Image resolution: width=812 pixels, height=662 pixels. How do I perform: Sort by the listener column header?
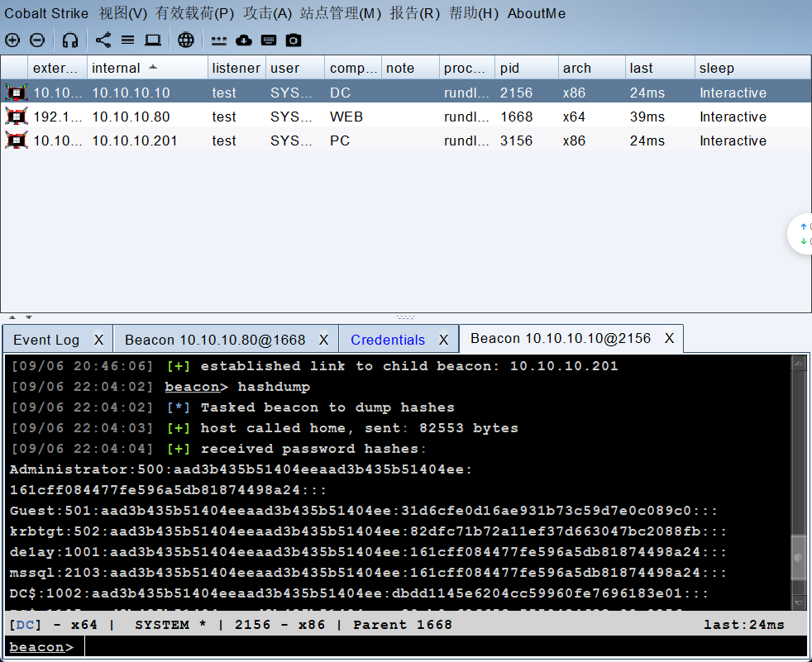[x=236, y=68]
